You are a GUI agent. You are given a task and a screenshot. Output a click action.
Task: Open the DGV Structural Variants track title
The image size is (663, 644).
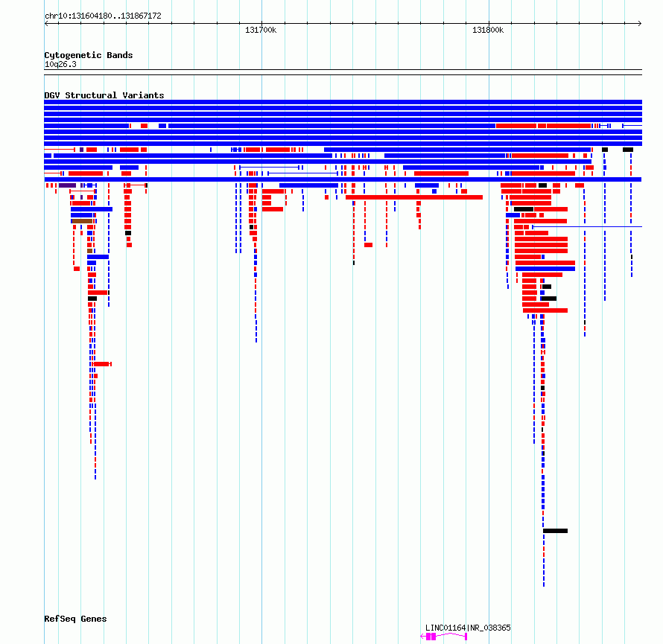coord(104,95)
